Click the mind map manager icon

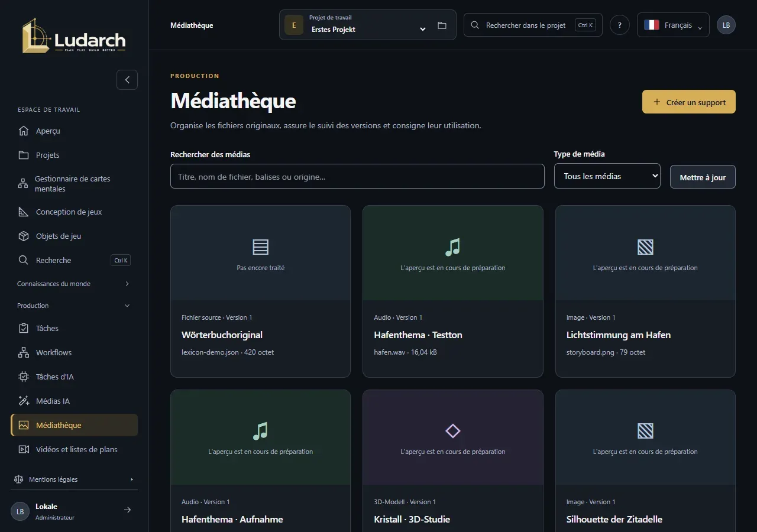click(x=23, y=184)
